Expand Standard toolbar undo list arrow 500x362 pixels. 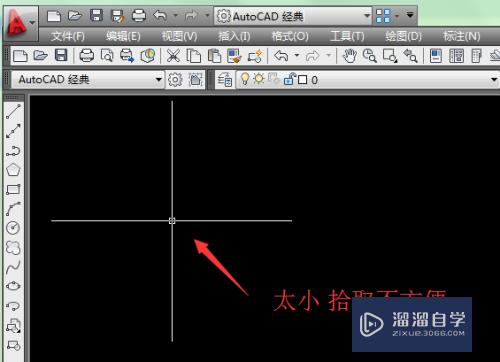(x=297, y=55)
